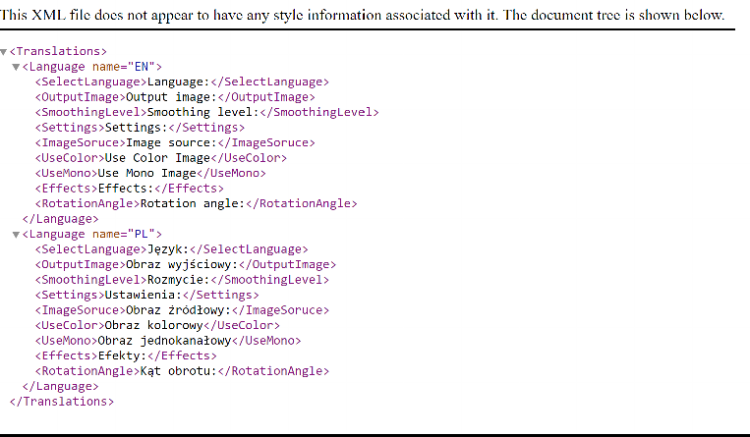Click the 'Rotation angle:' element line
This screenshot has width=750, height=437.
195,203
